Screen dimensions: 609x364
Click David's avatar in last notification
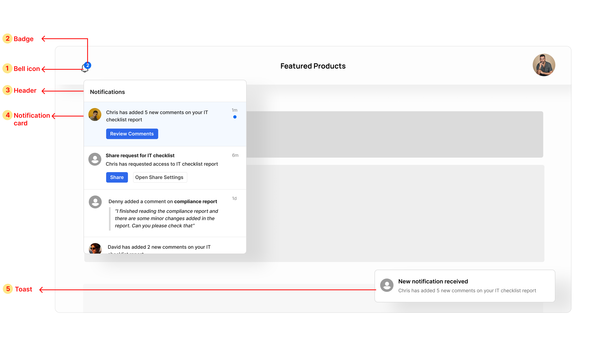pyautogui.click(x=95, y=248)
